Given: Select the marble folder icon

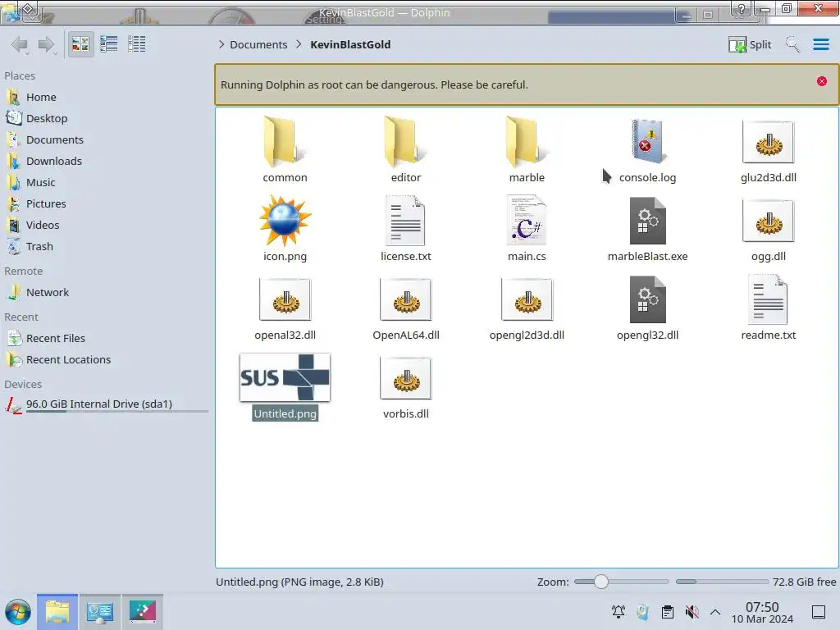Looking at the screenshot, I should [x=527, y=141].
